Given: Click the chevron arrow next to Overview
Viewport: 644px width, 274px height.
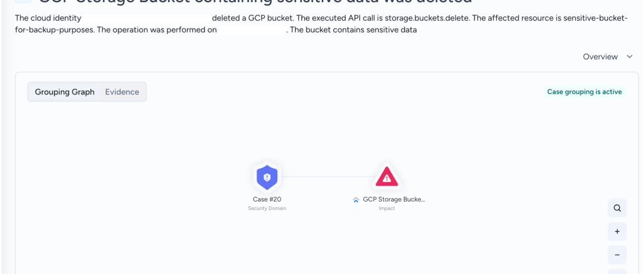Looking at the screenshot, I should pos(630,56).
